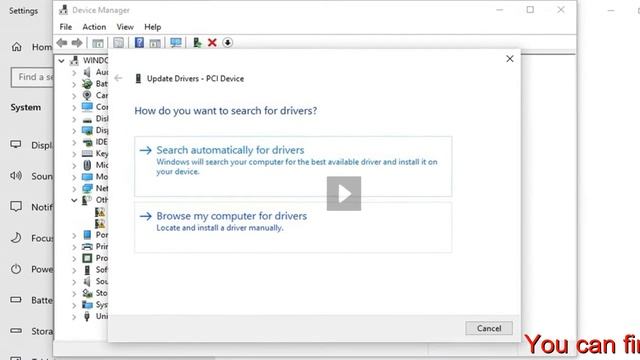Expand the Keyboards tree node
The height and width of the screenshot is (360, 640).
(x=74, y=154)
